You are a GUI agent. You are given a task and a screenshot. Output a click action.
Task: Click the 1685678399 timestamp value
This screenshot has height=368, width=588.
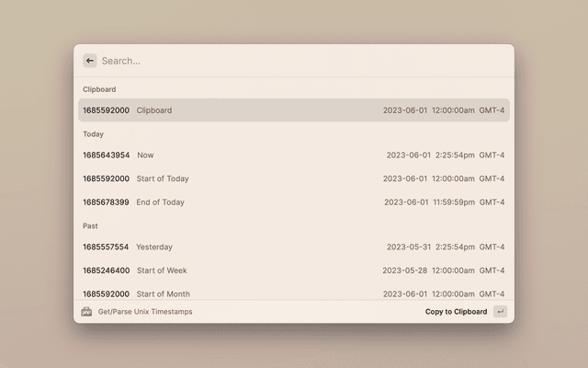pyautogui.click(x=106, y=202)
